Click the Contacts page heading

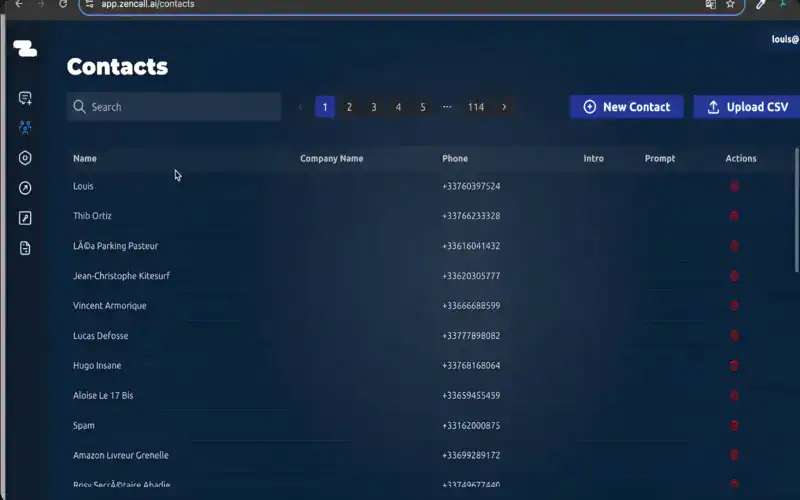coord(117,66)
